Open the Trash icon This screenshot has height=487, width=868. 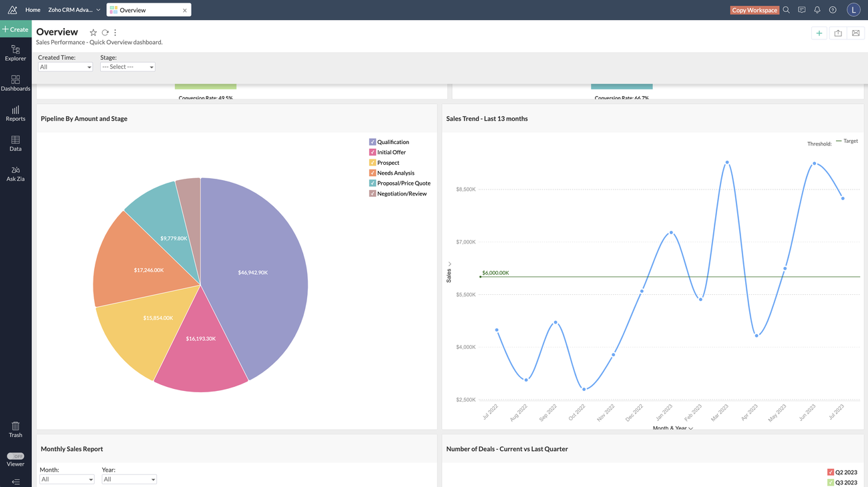point(15,429)
